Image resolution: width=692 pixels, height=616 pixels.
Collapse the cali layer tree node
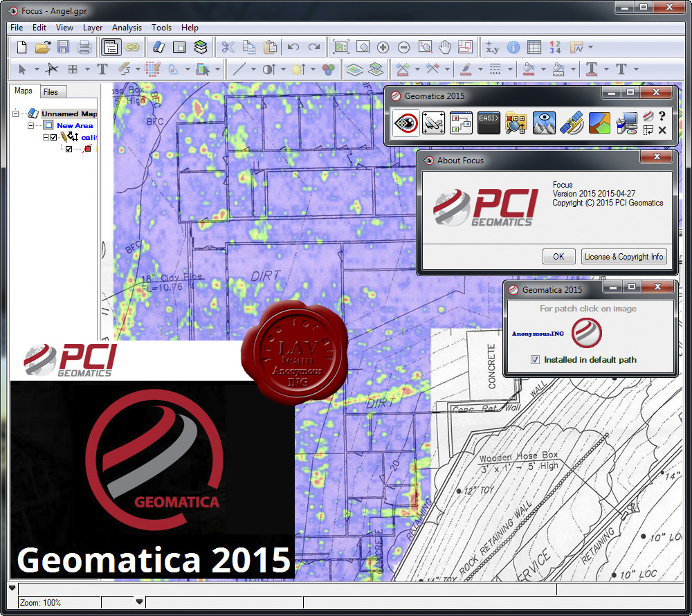46,137
